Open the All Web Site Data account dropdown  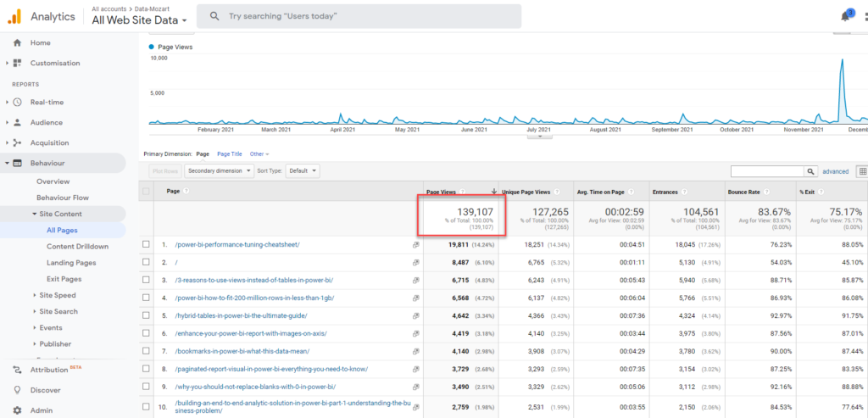pos(140,20)
